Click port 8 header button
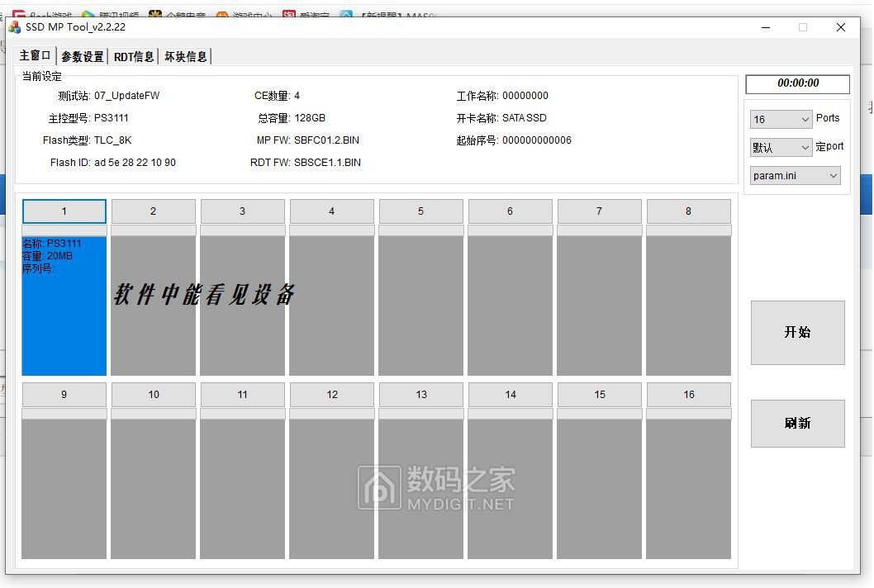 pyautogui.click(x=688, y=211)
